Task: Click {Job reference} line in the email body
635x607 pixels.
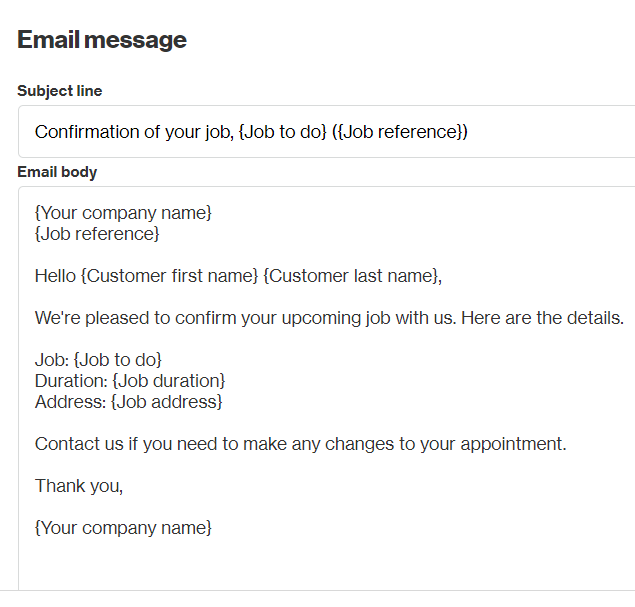Action: (x=97, y=234)
